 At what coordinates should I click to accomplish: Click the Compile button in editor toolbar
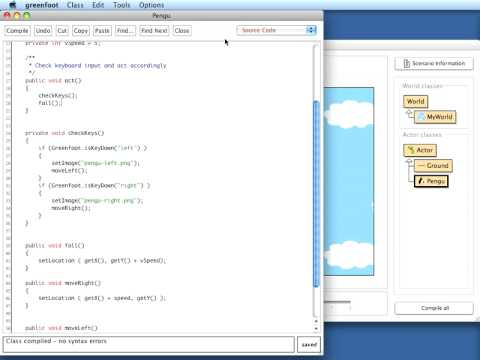17,30
